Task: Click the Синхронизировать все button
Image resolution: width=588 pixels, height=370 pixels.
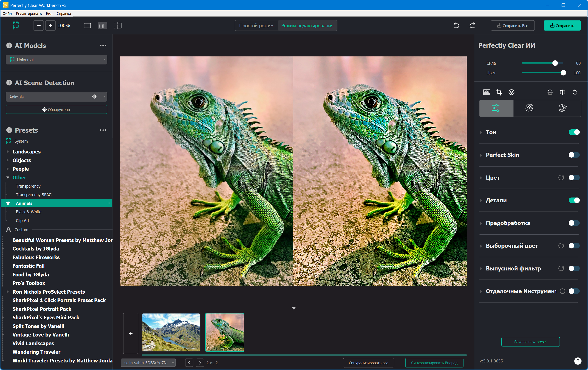Action: coord(368,363)
